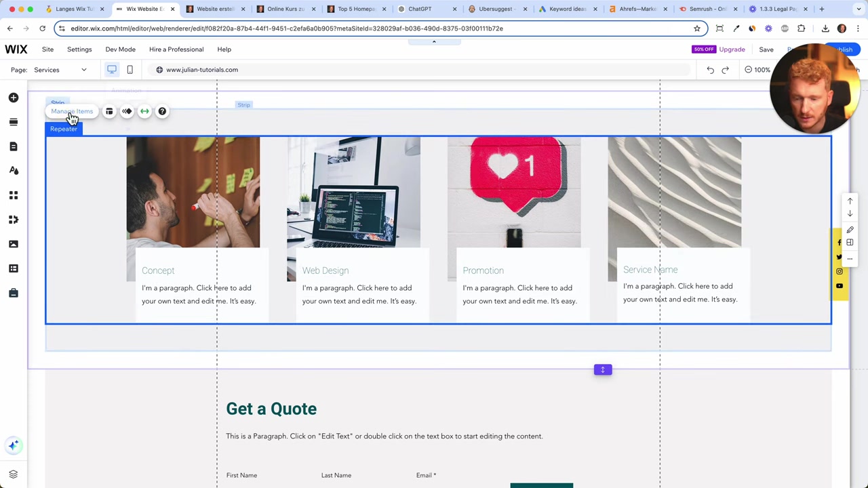This screenshot has width=868, height=488.
Task: Open the My Business puzzle icon
Action: click(14, 220)
